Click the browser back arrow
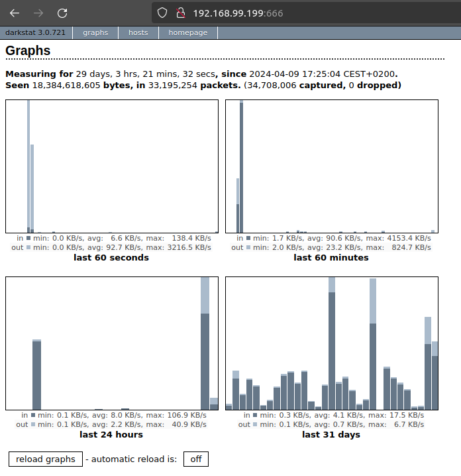 15,13
